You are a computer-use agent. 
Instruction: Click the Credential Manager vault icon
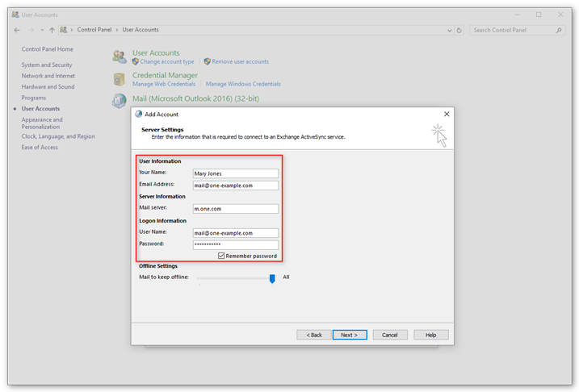tap(120, 79)
